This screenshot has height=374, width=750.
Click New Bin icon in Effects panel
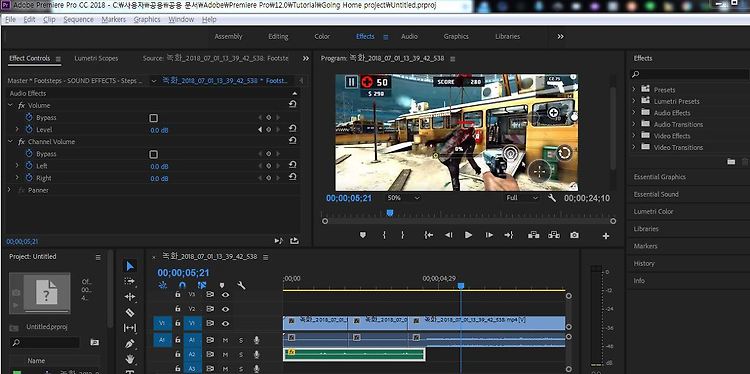(731, 162)
